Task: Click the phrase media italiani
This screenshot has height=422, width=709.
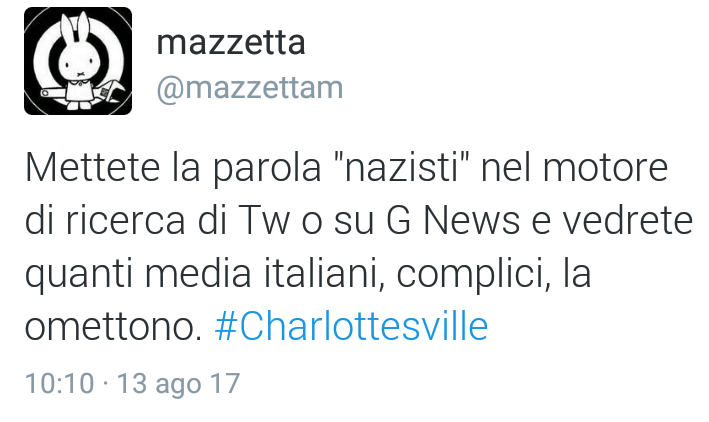Action: click(261, 273)
